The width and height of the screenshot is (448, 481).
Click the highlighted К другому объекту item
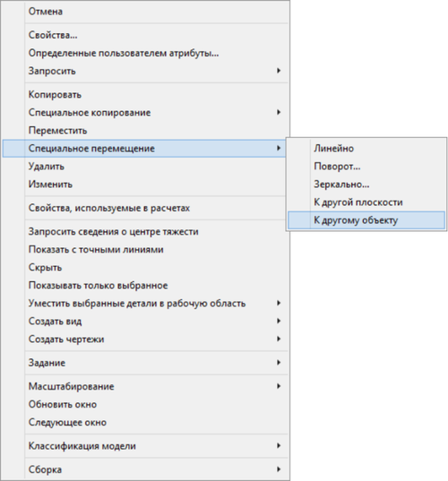366,220
